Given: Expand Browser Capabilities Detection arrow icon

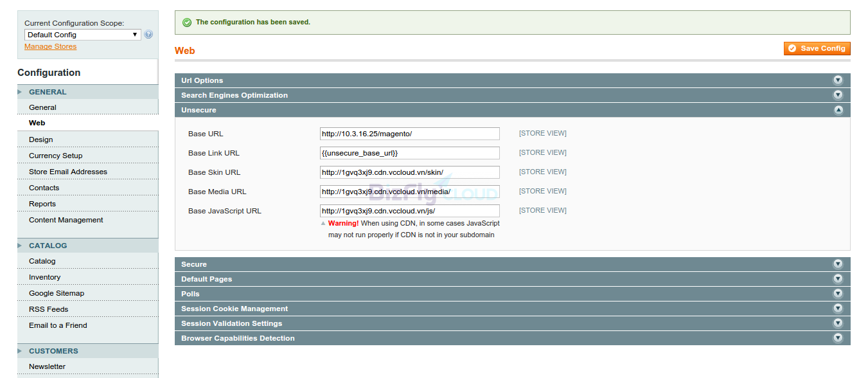Looking at the screenshot, I should (838, 338).
